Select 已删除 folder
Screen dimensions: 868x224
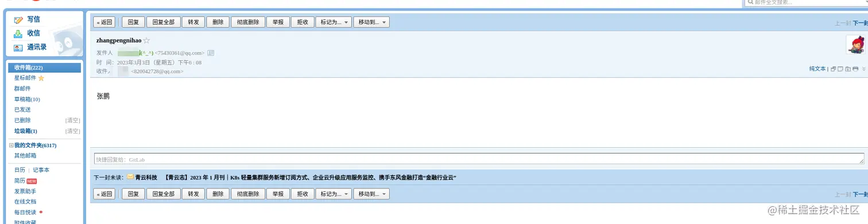point(22,120)
